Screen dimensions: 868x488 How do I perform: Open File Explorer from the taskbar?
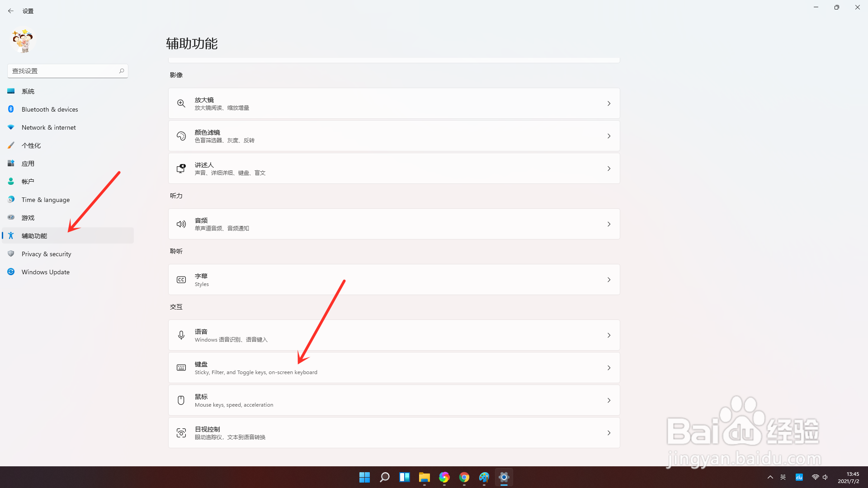tap(424, 477)
